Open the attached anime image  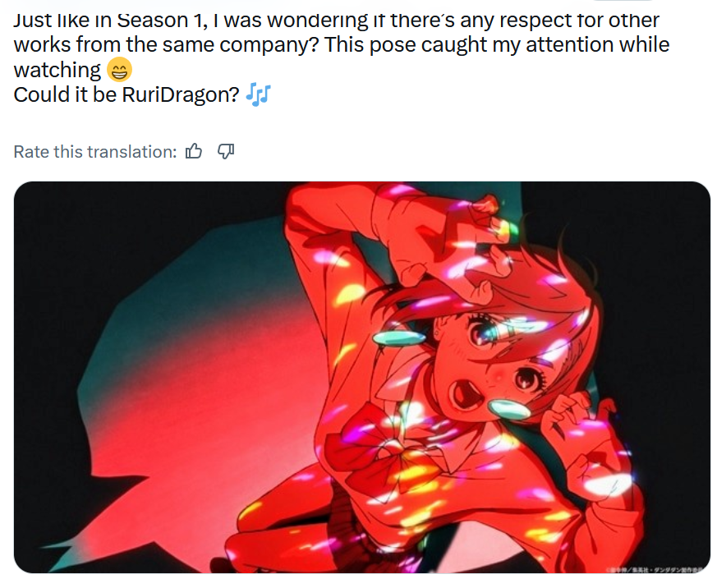tap(361, 377)
